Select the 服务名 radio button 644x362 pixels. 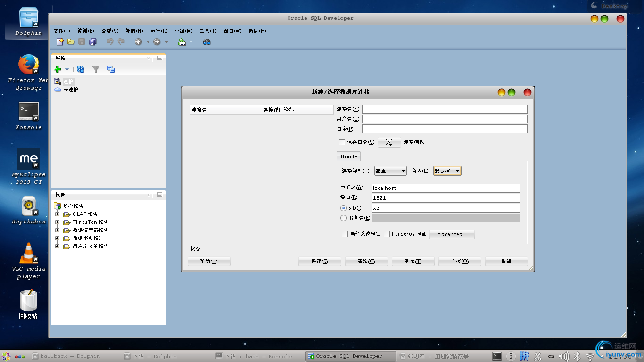click(343, 218)
